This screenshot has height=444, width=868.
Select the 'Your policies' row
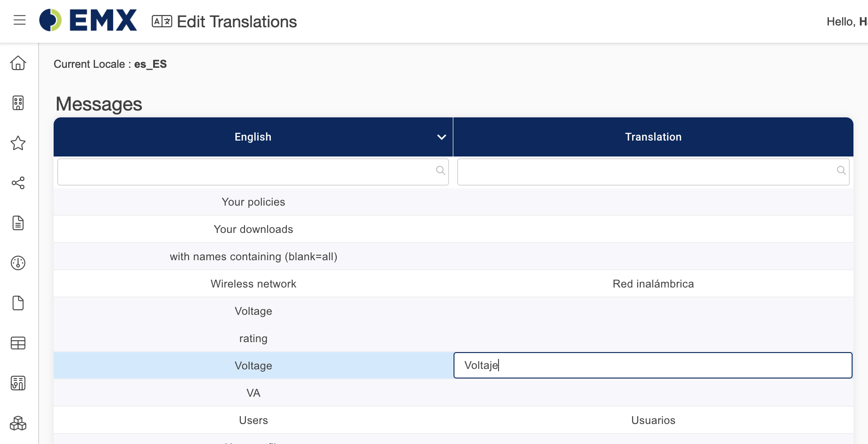[454, 202]
